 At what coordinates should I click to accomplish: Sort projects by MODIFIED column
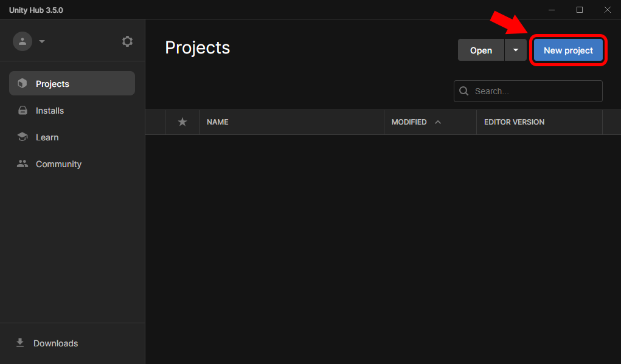point(409,122)
